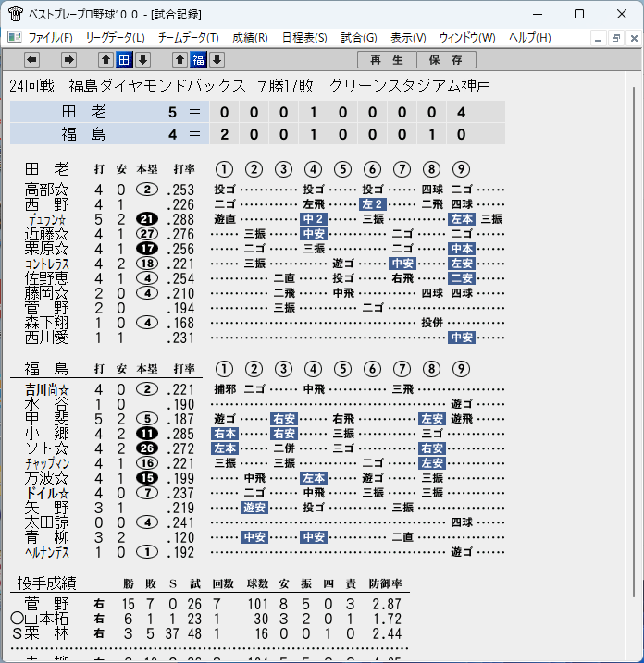Click the 福島 lineup 打率 column header
The width and height of the screenshot is (644, 663).
pyautogui.click(x=184, y=369)
